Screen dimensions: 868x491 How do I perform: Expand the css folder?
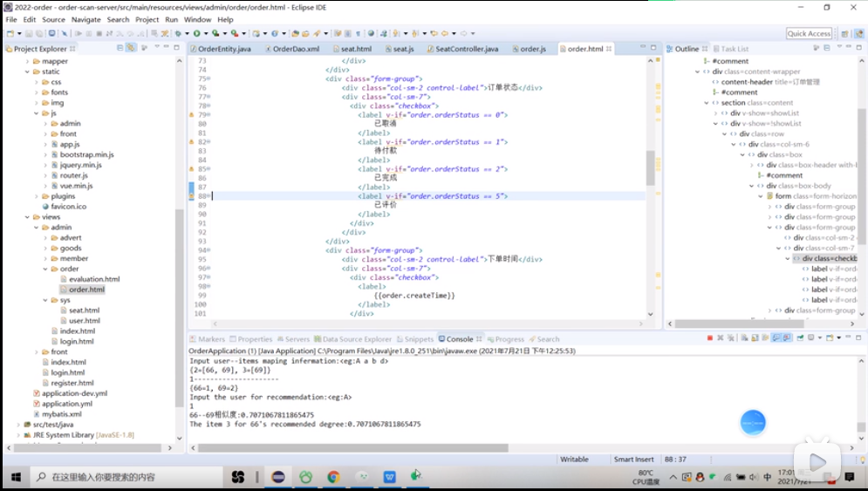pyautogui.click(x=37, y=82)
